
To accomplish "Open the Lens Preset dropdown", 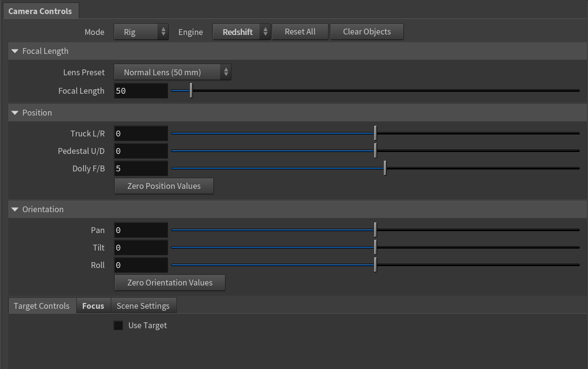I will (x=173, y=72).
